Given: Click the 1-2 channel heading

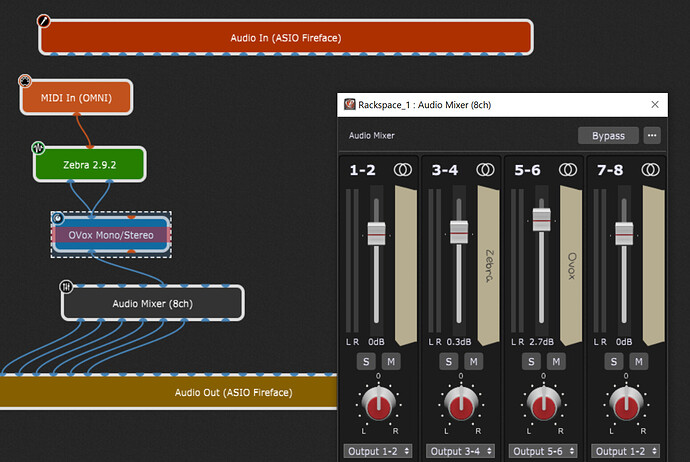Looking at the screenshot, I should click(x=362, y=170).
